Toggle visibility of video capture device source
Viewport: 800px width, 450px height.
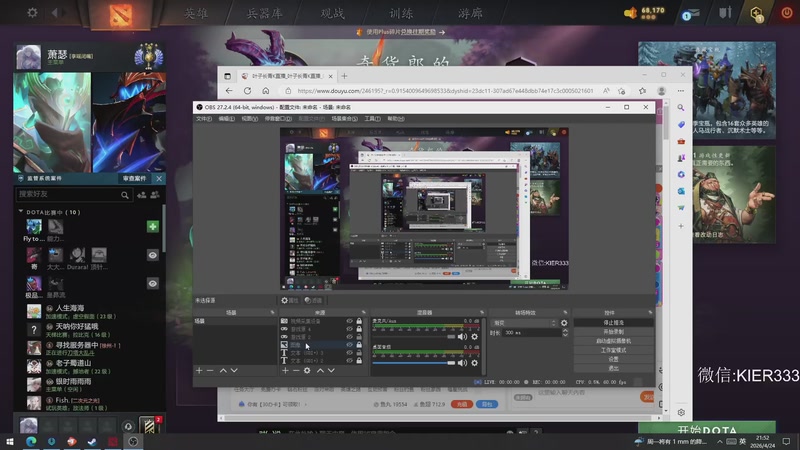pyautogui.click(x=349, y=321)
